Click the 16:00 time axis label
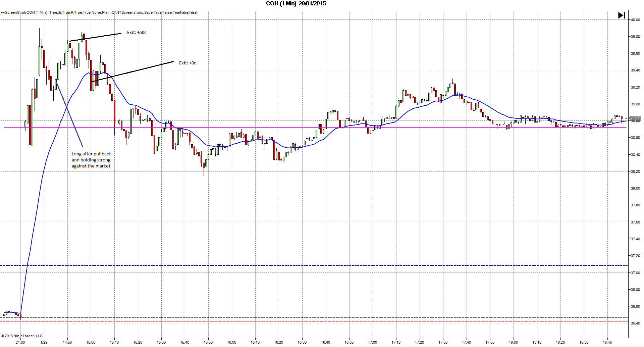Viewport: 644px width, 347px height. pos(232,342)
